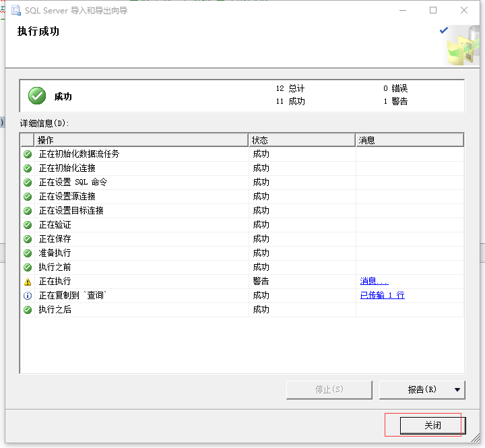Click the warning icon beside 正在执行
The width and height of the screenshot is (485, 448).
pos(28,282)
